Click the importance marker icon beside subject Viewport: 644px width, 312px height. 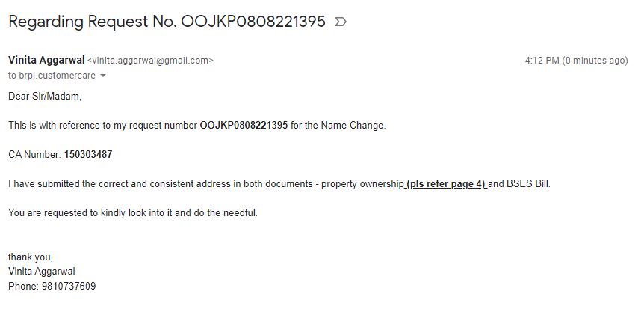point(341,22)
